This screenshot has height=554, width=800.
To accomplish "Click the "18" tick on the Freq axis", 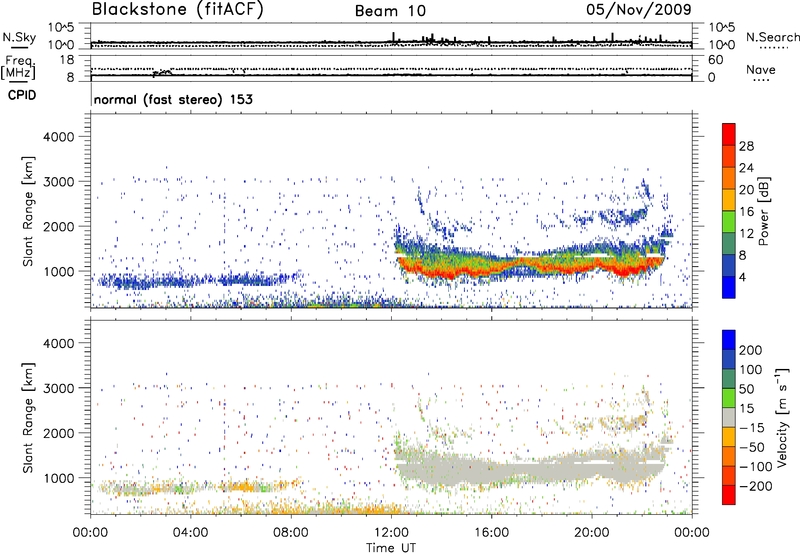I will pyautogui.click(x=67, y=60).
